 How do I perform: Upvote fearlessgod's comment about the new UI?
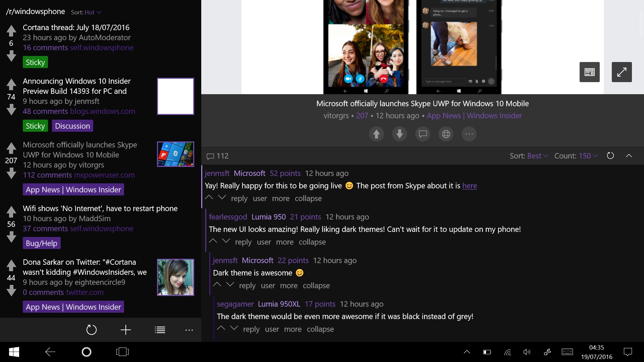click(x=213, y=241)
